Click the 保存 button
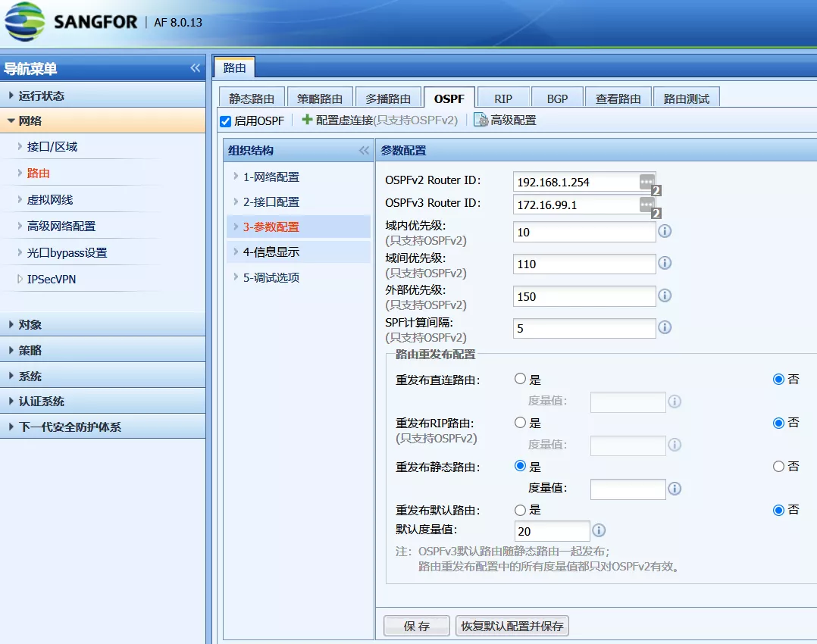Viewport: 817px width, 644px height. point(416,627)
